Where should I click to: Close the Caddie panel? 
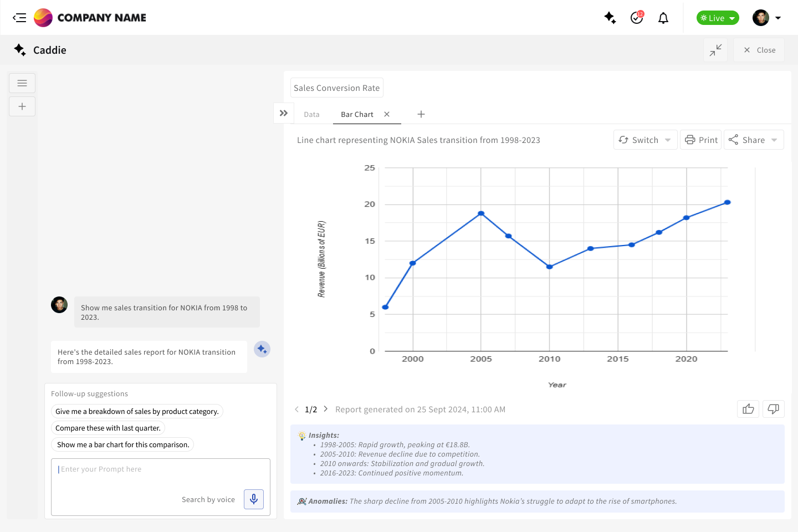[x=759, y=50]
